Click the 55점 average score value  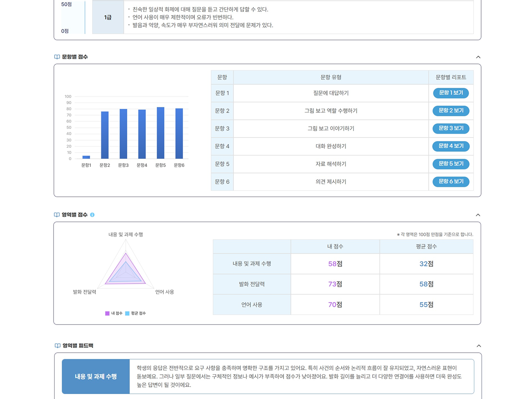pos(426,305)
